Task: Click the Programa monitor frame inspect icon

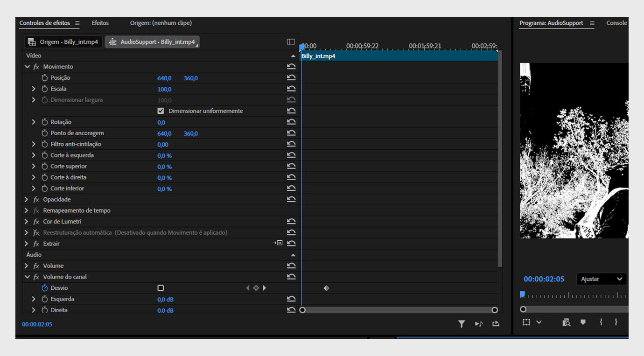Action: point(566,322)
